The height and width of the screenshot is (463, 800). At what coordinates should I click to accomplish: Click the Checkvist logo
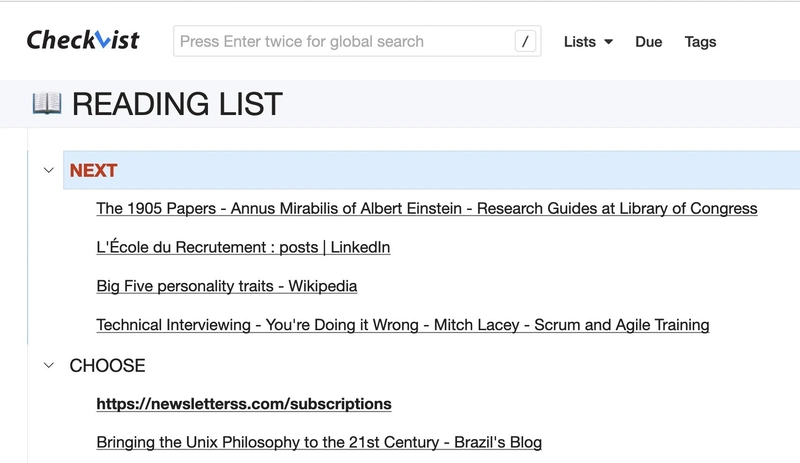82,41
